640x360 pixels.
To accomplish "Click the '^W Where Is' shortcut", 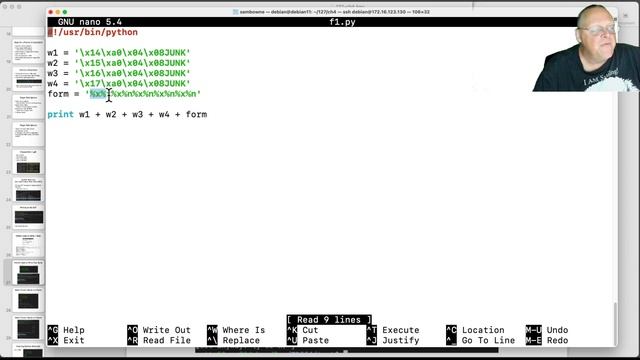I will (236, 330).
